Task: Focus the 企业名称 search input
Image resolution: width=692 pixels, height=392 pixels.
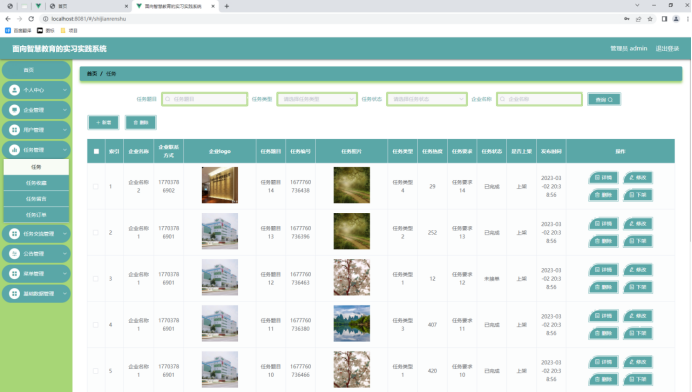Action: [539, 99]
